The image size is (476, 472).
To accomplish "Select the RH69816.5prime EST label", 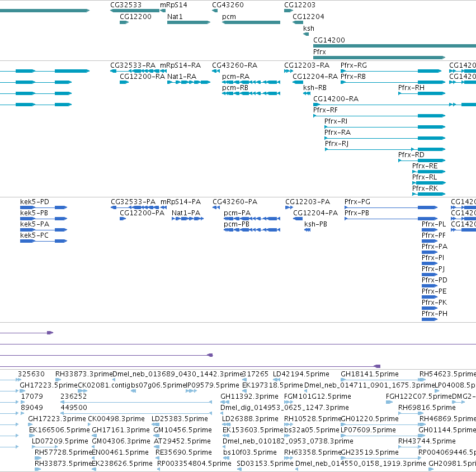I will pyautogui.click(x=427, y=408).
